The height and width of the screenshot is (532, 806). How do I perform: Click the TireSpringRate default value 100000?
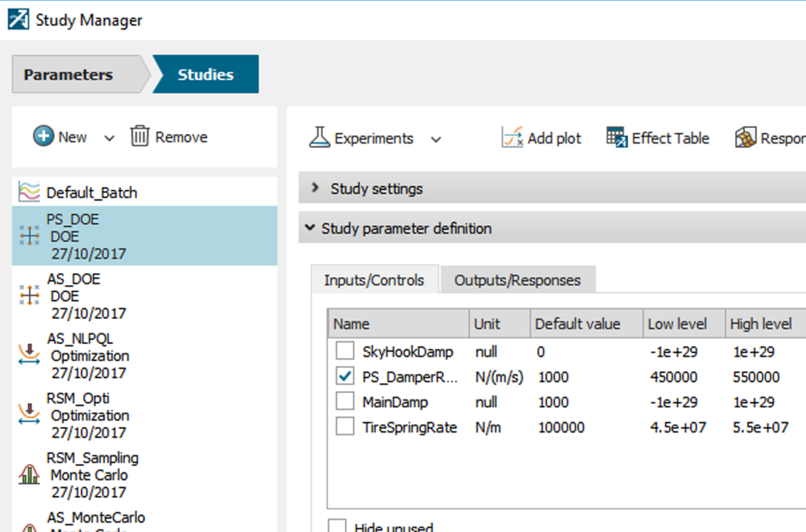(561, 427)
